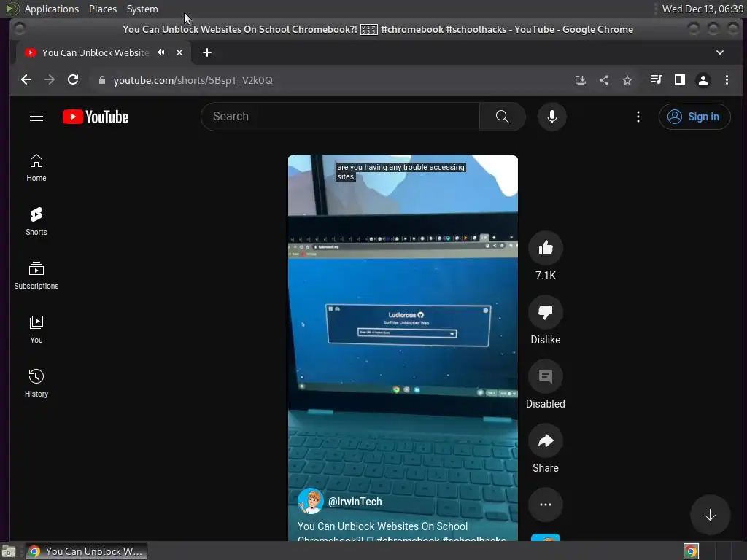The height and width of the screenshot is (560, 747).
Task: Go to next short with down arrow
Action: coord(710,516)
